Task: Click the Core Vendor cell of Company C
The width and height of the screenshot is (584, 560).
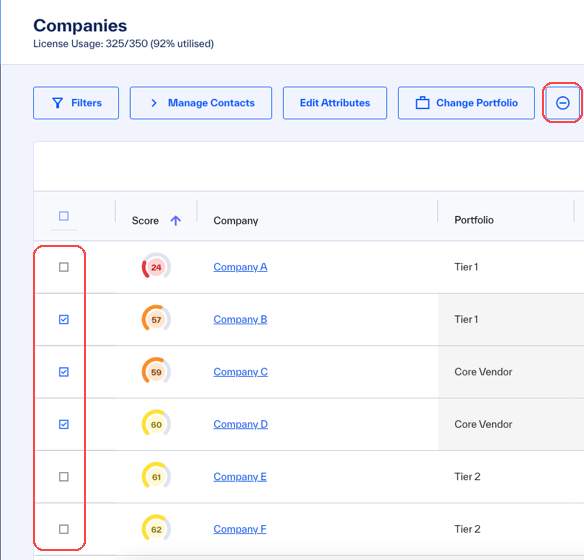Action: tap(483, 372)
